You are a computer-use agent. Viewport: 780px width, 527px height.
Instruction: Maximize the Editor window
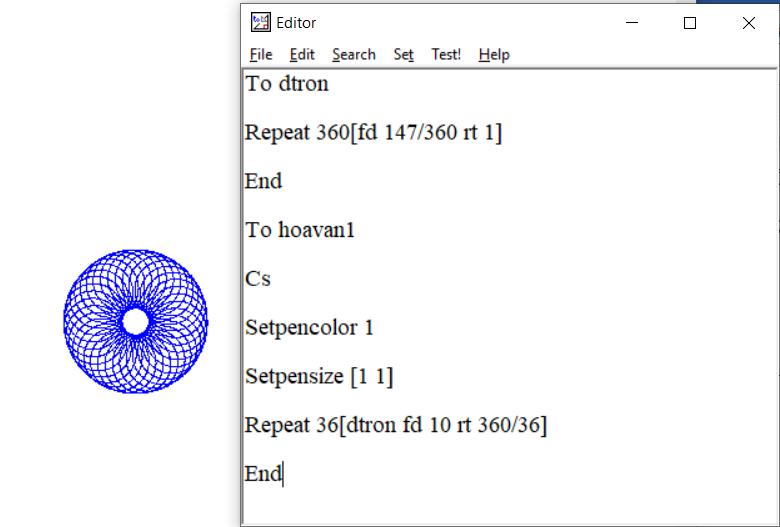coord(690,23)
